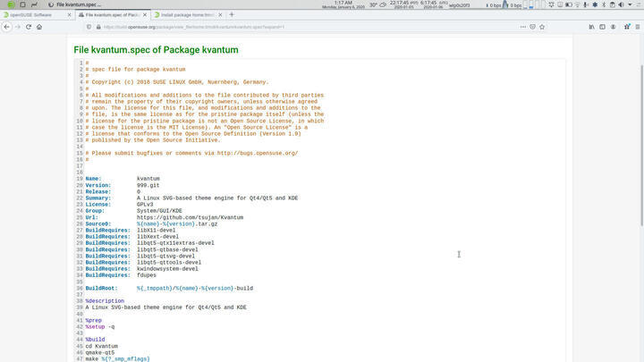Click libqt5-qttools-devel line

(x=169, y=262)
